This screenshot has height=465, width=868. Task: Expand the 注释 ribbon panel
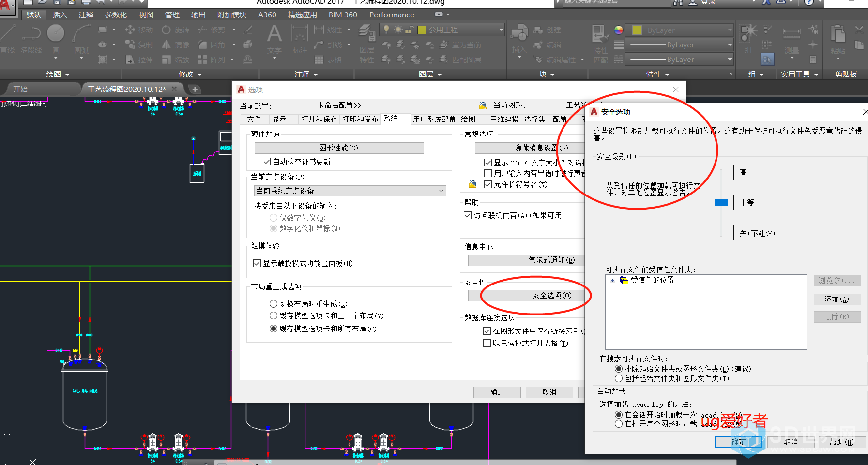306,75
